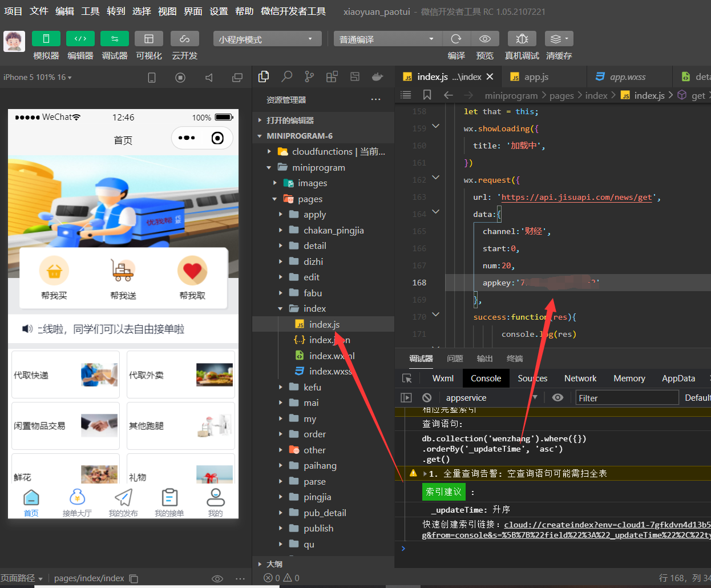The image size is (711, 588).
Task: Switch to the Network tab in debugger
Action: click(x=580, y=378)
